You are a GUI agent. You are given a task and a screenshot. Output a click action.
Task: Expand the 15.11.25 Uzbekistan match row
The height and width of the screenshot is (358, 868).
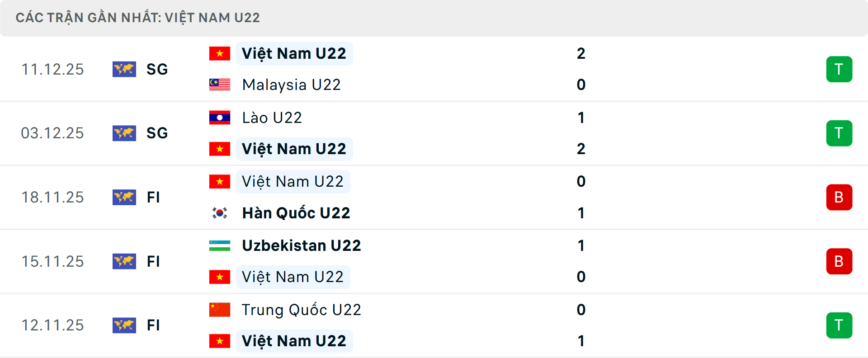[434, 261]
